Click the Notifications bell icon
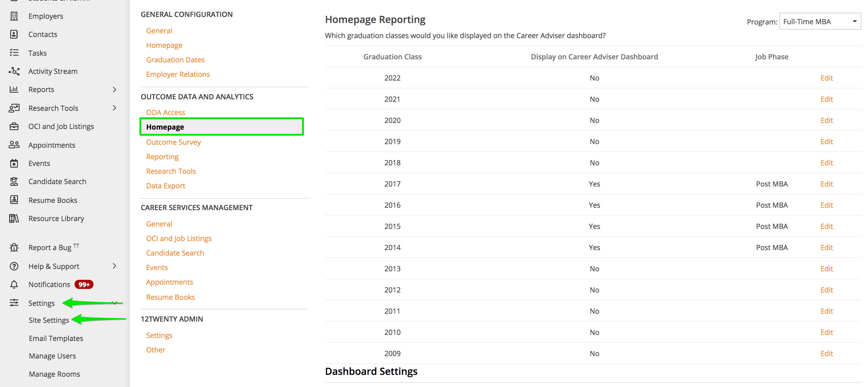Image resolution: width=868 pixels, height=387 pixels. (14, 284)
